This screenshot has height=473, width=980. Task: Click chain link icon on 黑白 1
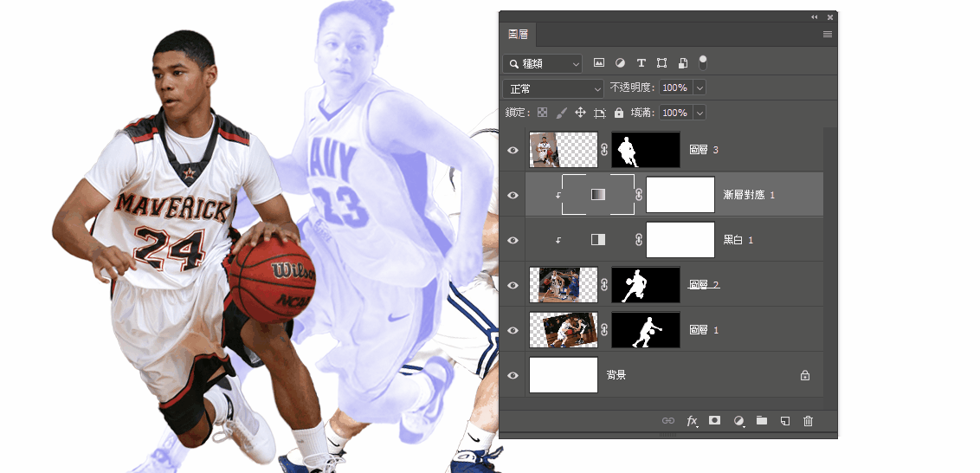[x=639, y=240]
